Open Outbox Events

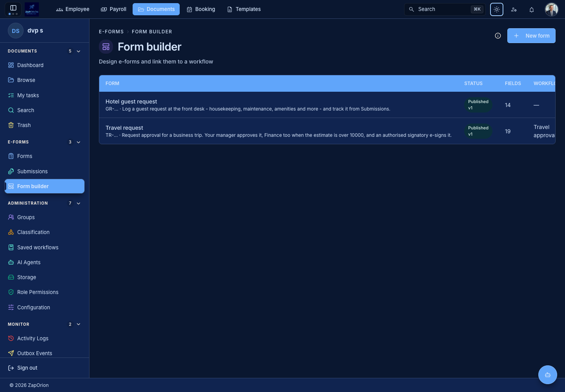click(x=44, y=353)
